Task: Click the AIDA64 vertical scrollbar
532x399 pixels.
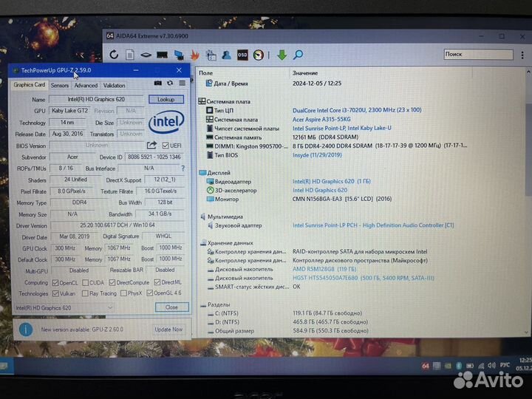Action: pos(528,200)
